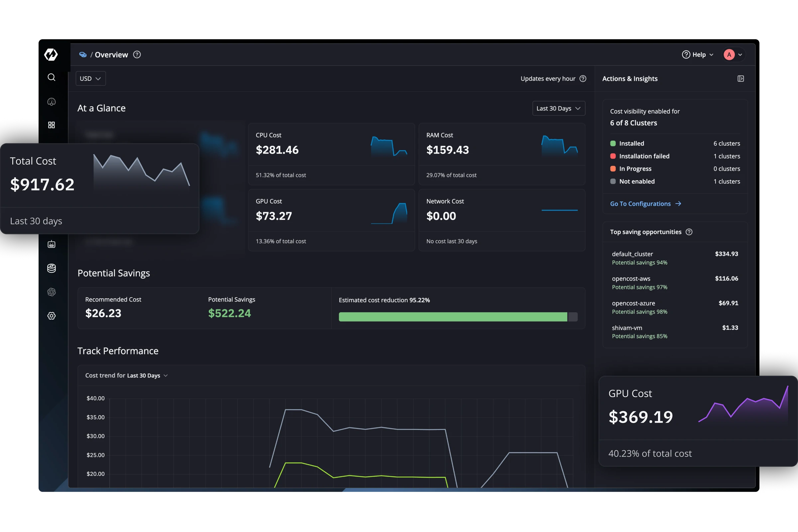Click the help icon beside Overview
798x532 pixels.
point(137,55)
